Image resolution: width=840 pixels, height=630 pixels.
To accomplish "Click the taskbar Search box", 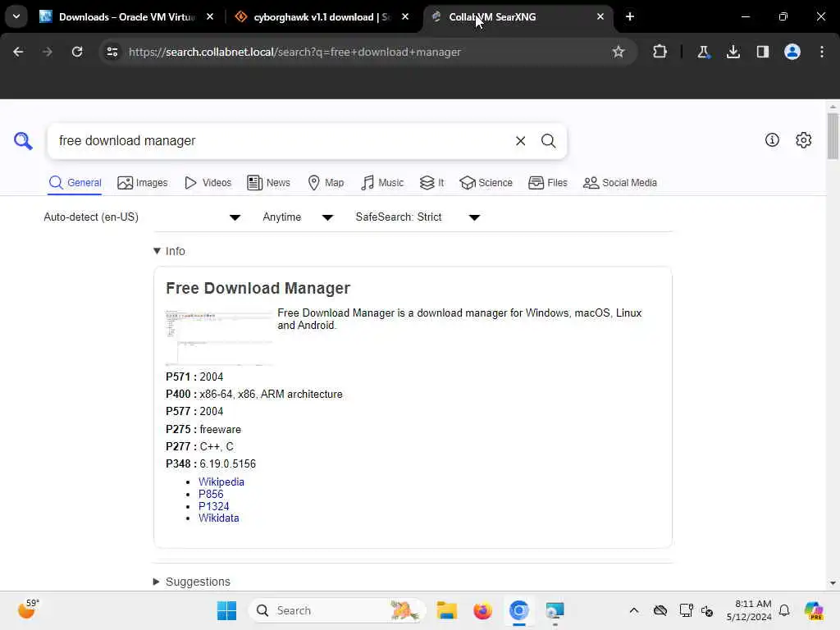I will coord(336,610).
